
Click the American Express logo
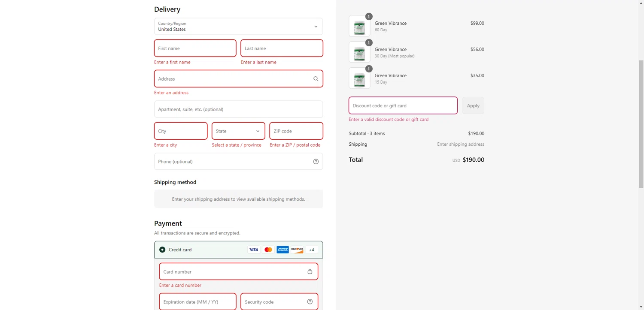(283, 250)
